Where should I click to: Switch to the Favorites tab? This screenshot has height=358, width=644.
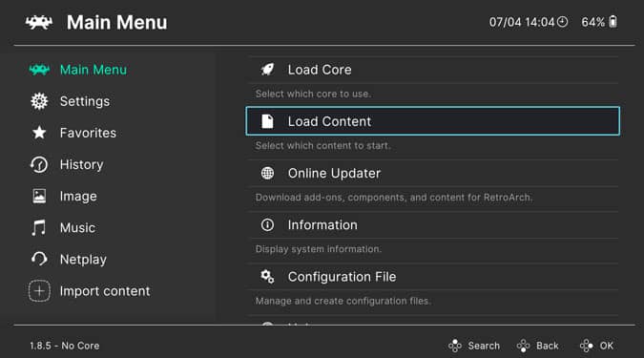coord(88,133)
